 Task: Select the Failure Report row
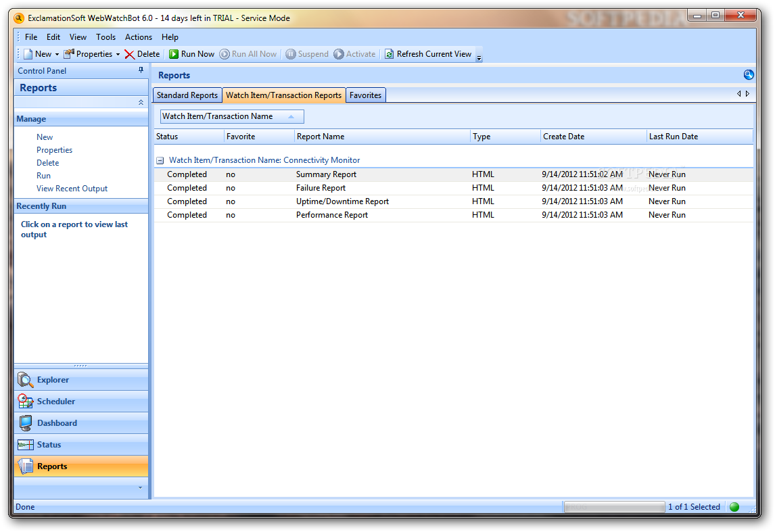pos(454,188)
